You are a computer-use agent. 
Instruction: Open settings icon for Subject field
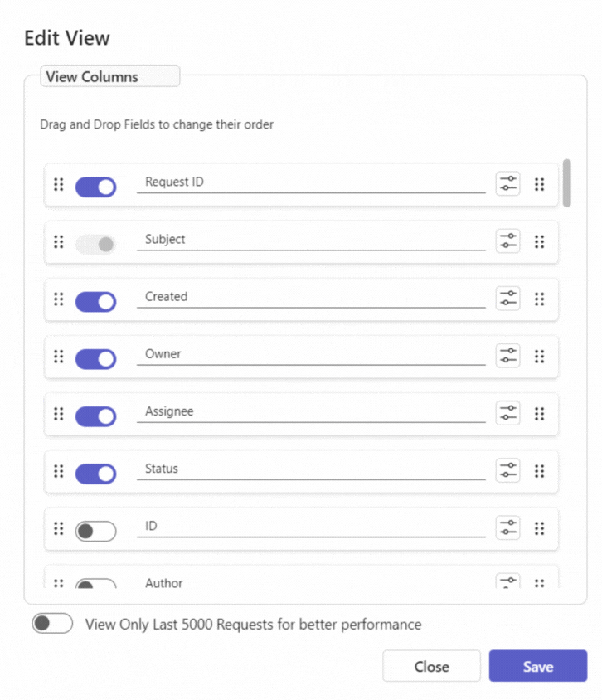click(507, 241)
